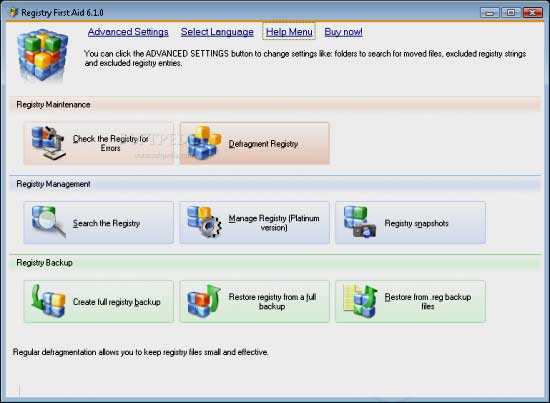Screen dimensions: 550x403
Task: Click Restore registry from a full backup
Action: [x=255, y=301]
